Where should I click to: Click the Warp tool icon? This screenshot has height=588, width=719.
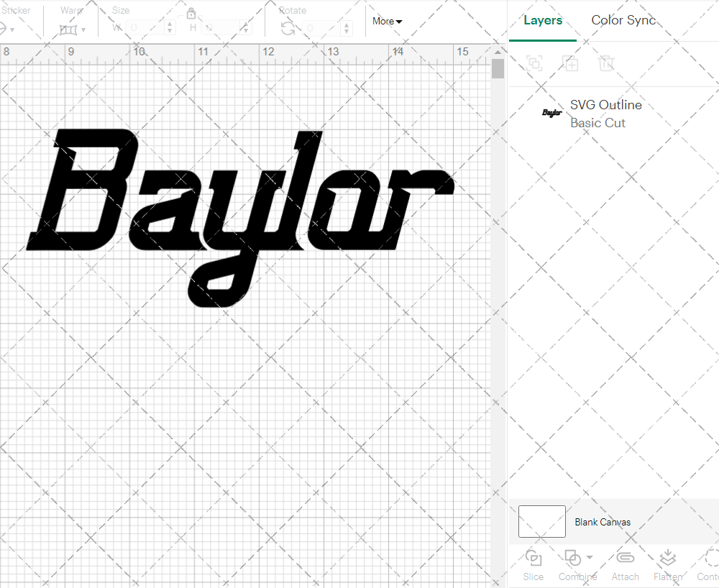point(68,29)
